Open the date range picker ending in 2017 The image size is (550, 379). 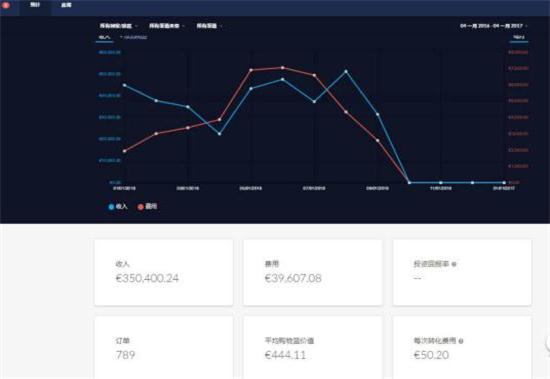[494, 26]
